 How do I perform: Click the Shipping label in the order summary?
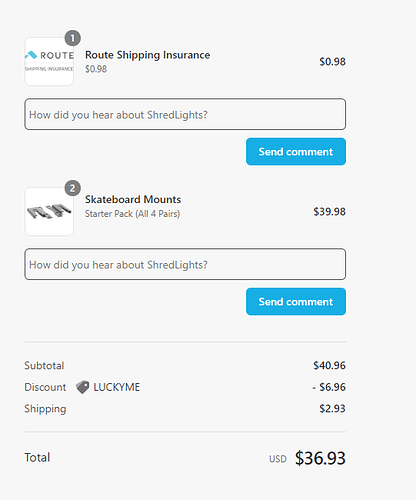[x=45, y=409]
